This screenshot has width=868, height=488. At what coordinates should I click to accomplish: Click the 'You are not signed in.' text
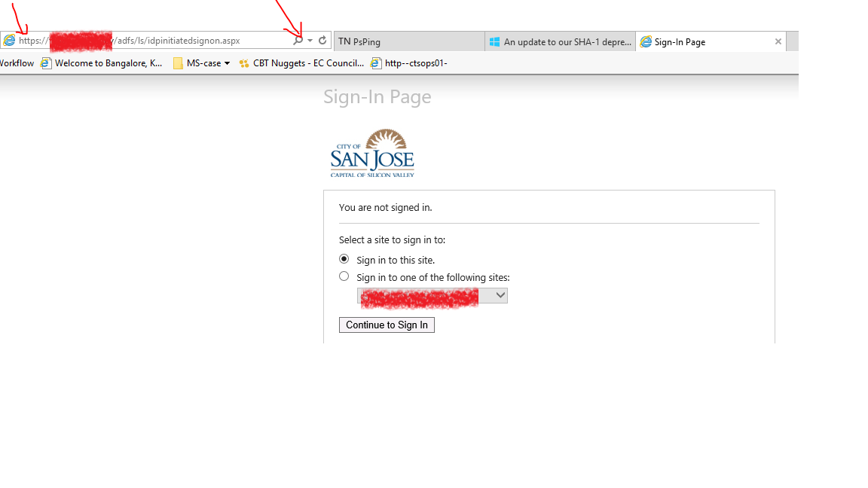coord(385,208)
